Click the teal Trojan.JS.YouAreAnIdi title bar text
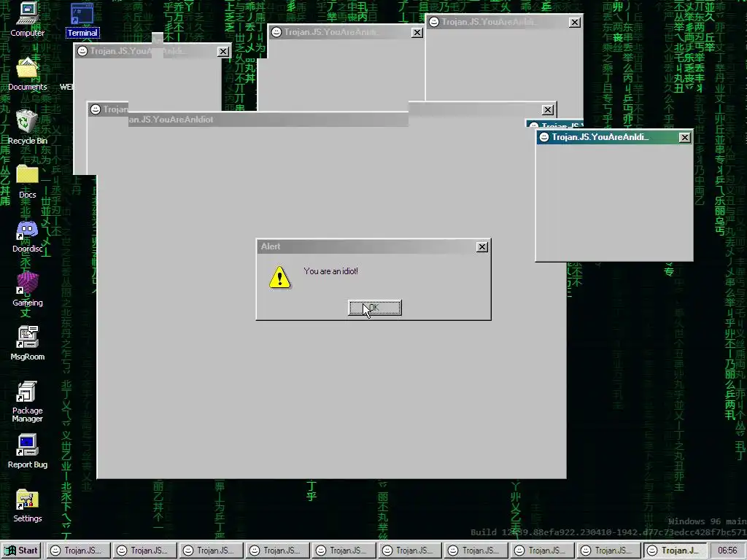This screenshot has height=560, width=747. (600, 137)
